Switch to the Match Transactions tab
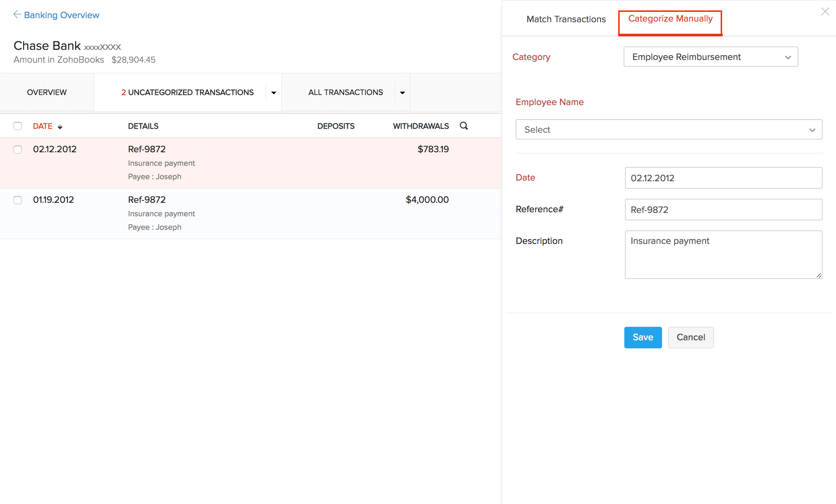 coord(566,19)
